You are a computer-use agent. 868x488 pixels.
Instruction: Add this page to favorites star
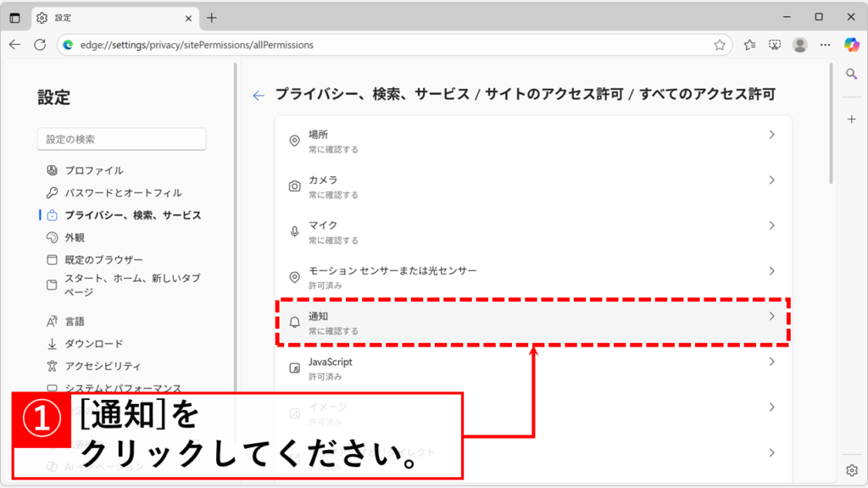(719, 45)
